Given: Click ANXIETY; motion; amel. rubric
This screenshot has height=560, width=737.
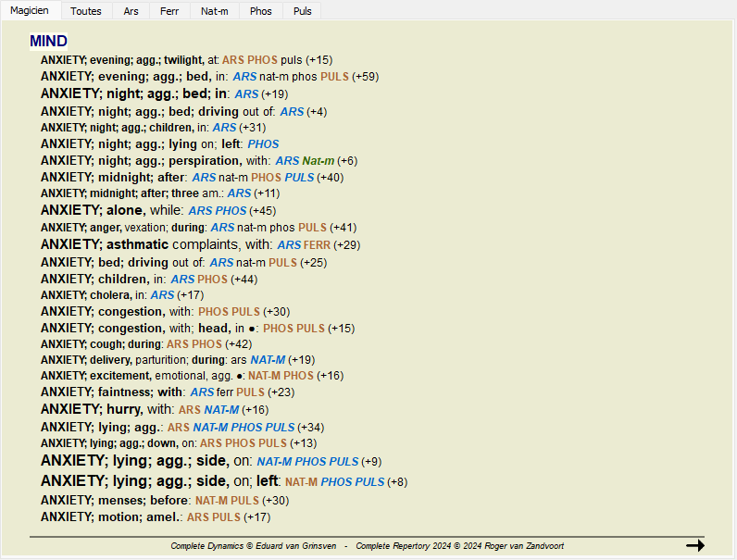Looking at the screenshot, I should pyautogui.click(x=110, y=516).
